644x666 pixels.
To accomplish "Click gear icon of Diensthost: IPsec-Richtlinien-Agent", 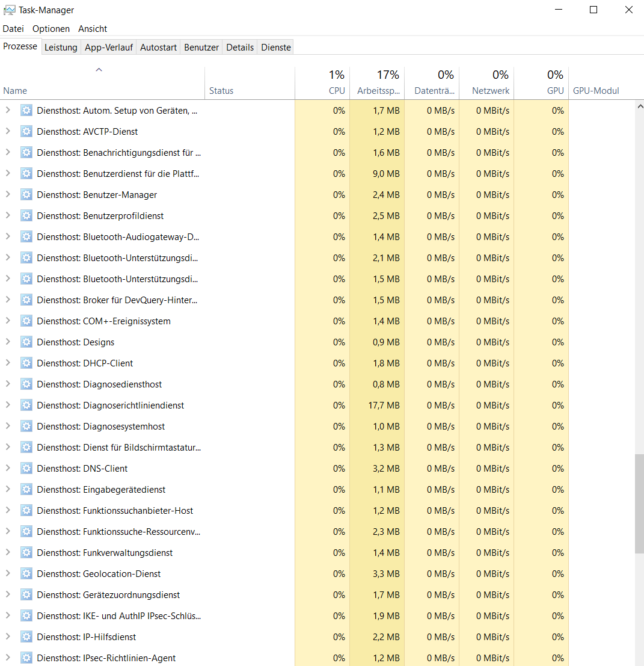I will click(x=26, y=658).
